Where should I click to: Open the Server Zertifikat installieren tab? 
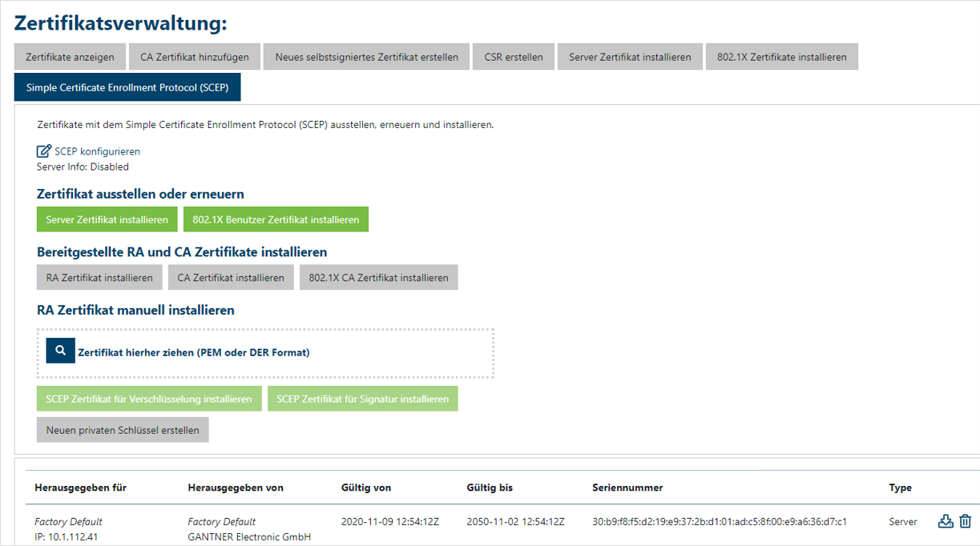click(630, 57)
